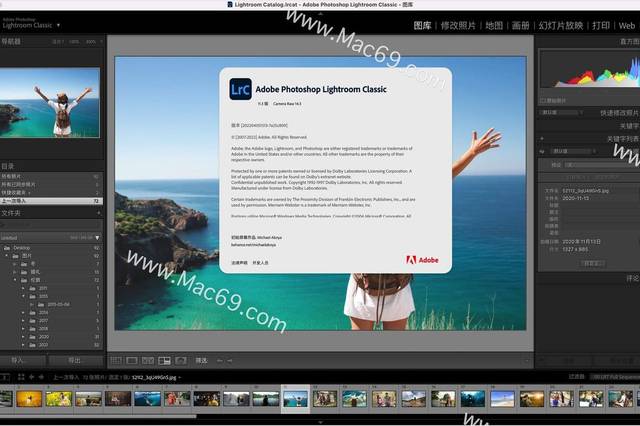Open the 打印 module
Viewport: 640px width, 426px height.
601,26
